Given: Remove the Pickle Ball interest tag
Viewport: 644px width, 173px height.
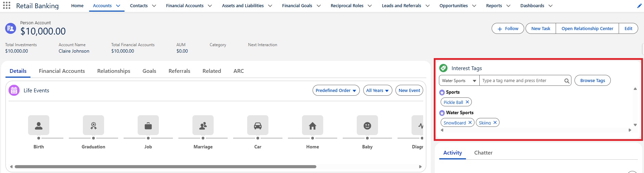Looking at the screenshot, I should point(467,102).
